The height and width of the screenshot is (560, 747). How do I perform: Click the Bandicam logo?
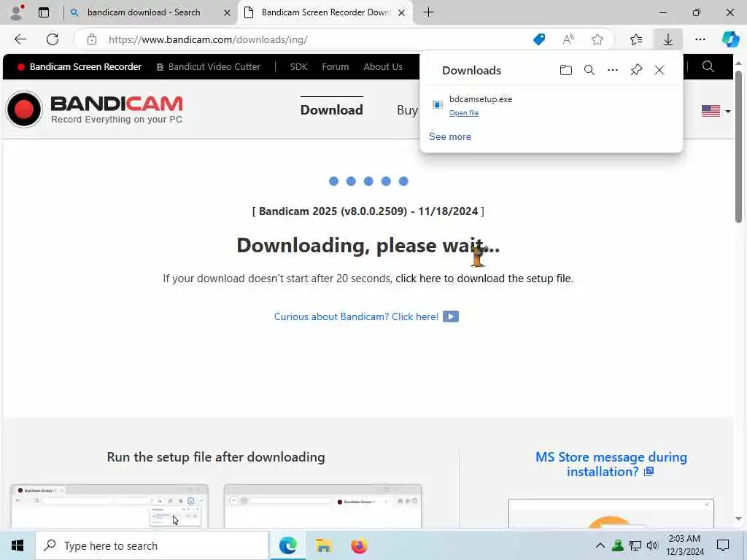pos(94,109)
